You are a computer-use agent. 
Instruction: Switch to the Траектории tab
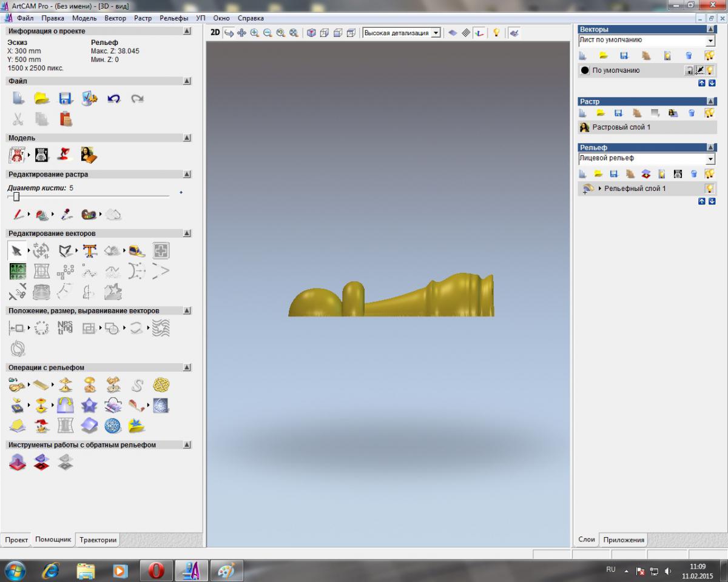click(98, 540)
